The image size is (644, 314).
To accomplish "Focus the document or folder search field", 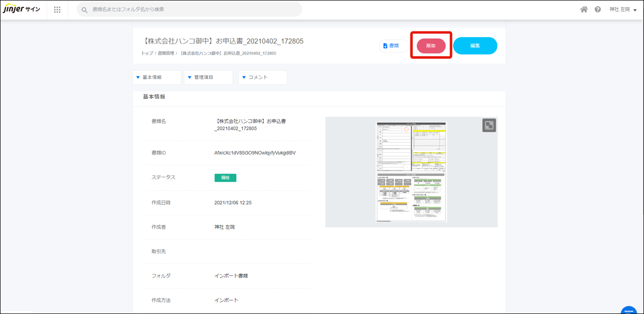I will tap(191, 10).
